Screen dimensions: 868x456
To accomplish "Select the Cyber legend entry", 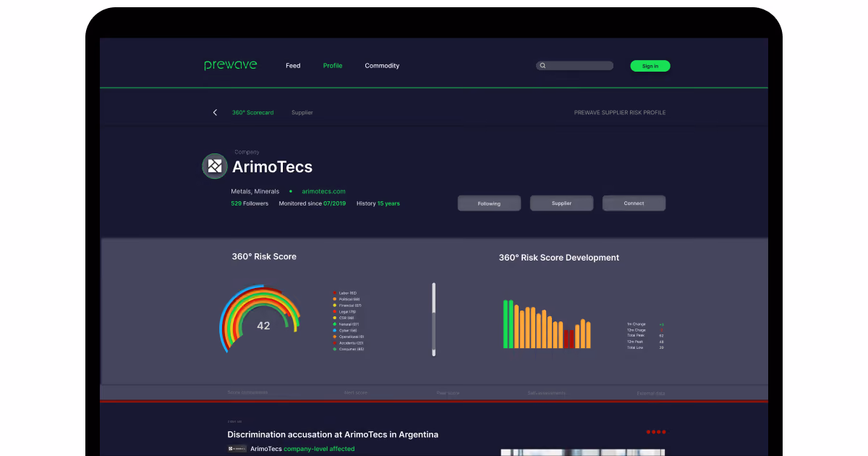I will point(345,330).
